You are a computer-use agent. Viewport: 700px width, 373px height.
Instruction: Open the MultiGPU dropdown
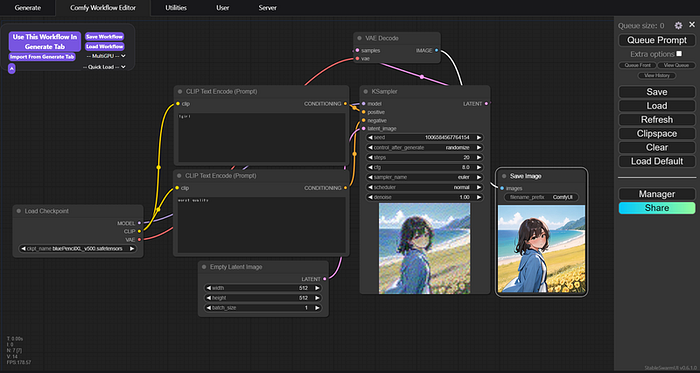(x=105, y=56)
